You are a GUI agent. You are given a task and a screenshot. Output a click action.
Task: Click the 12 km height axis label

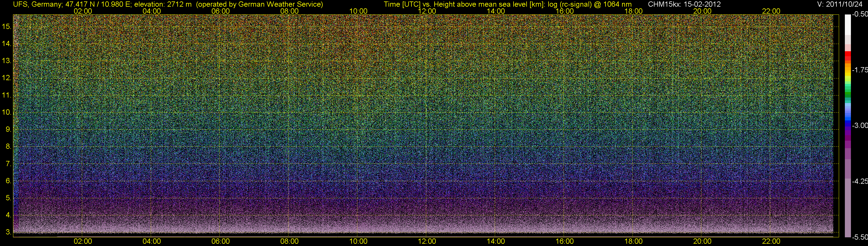point(6,78)
